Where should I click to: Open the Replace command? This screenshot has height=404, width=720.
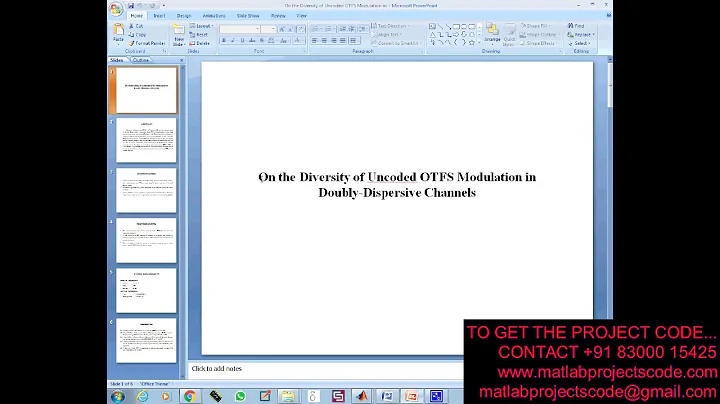[x=581, y=34]
